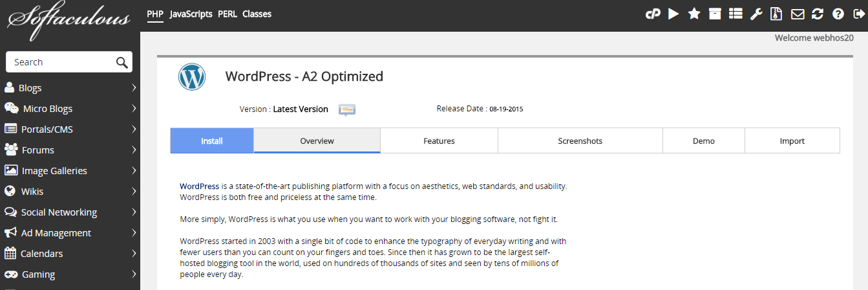
Task: Click the Softaculous logo
Action: (69, 21)
